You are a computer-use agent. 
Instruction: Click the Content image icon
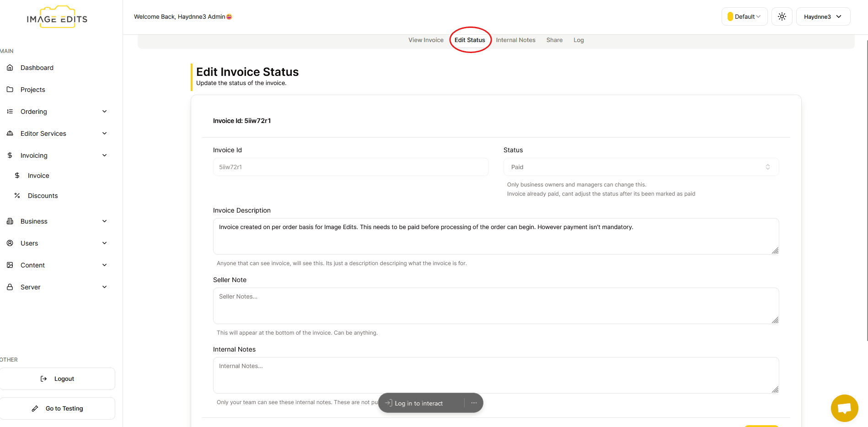point(10,265)
